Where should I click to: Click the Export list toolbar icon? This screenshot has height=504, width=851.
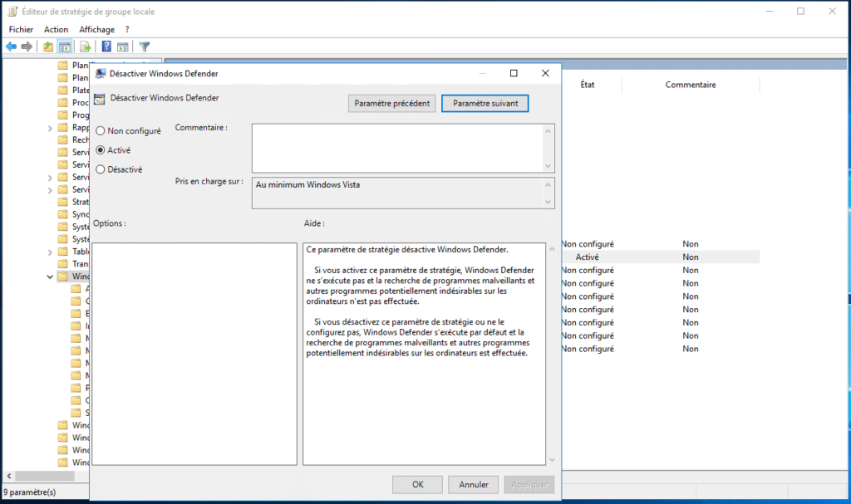(85, 46)
